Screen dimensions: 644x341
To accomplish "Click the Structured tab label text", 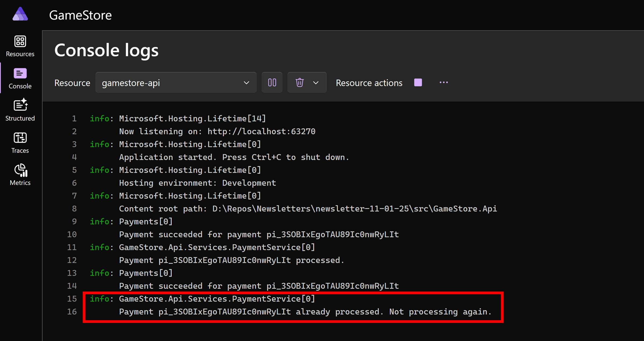I will click(x=20, y=118).
